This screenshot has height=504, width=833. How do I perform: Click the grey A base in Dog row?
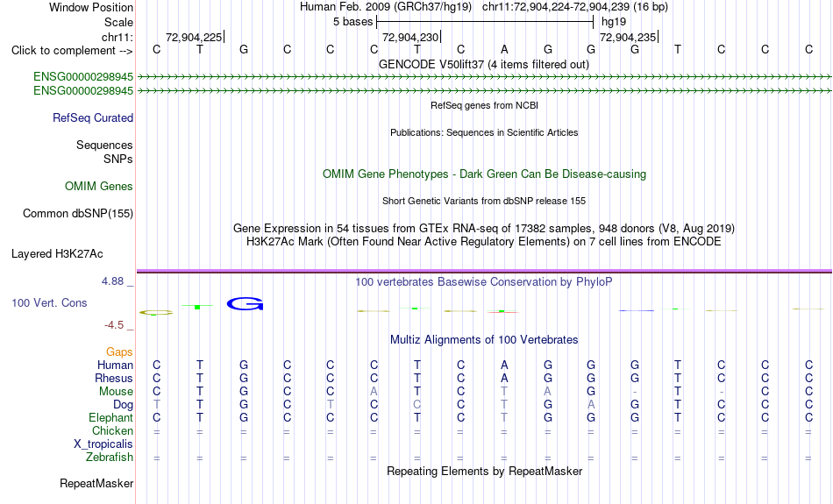point(591,405)
